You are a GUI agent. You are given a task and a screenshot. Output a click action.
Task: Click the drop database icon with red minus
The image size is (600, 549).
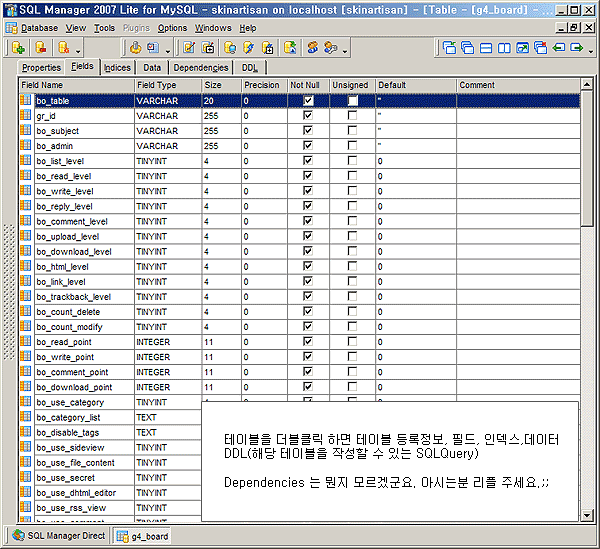41,48
